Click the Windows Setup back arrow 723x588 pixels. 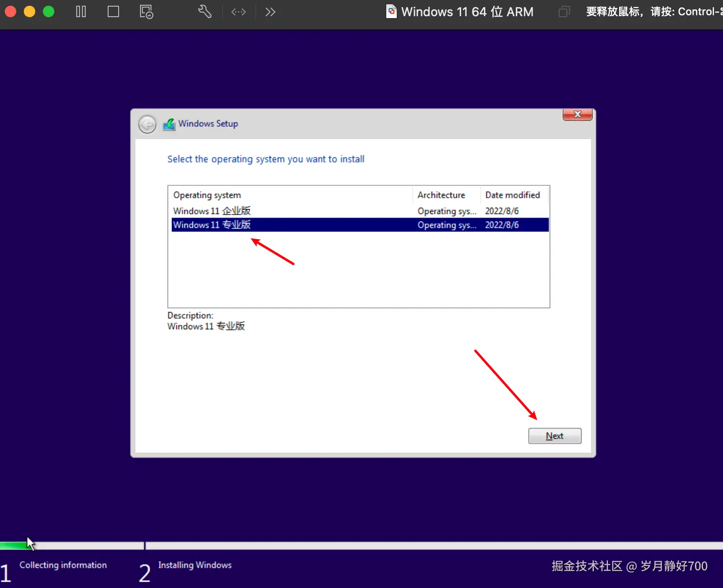pyautogui.click(x=147, y=124)
